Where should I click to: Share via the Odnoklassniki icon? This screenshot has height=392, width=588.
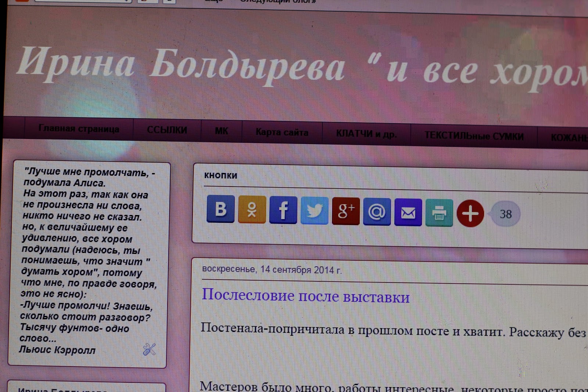click(252, 210)
